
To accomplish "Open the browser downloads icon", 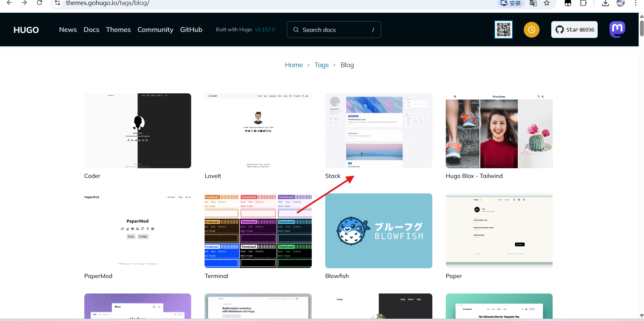I will click(x=605, y=3).
